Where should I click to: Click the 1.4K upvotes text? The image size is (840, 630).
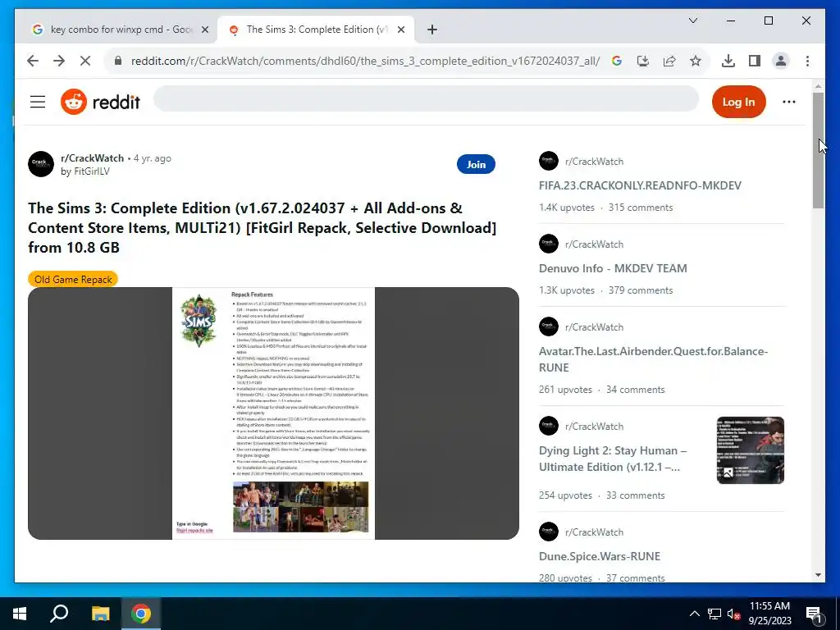(567, 208)
